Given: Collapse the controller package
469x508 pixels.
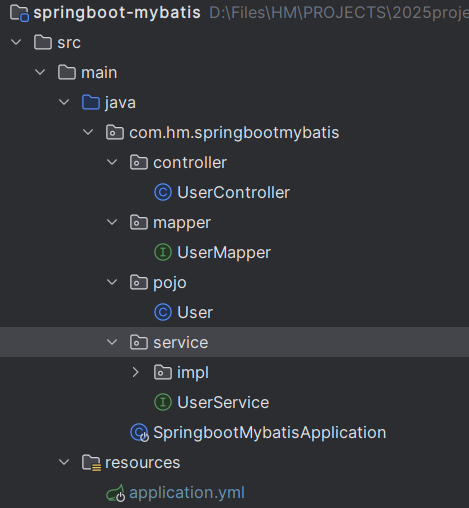Looking at the screenshot, I should pos(112,162).
